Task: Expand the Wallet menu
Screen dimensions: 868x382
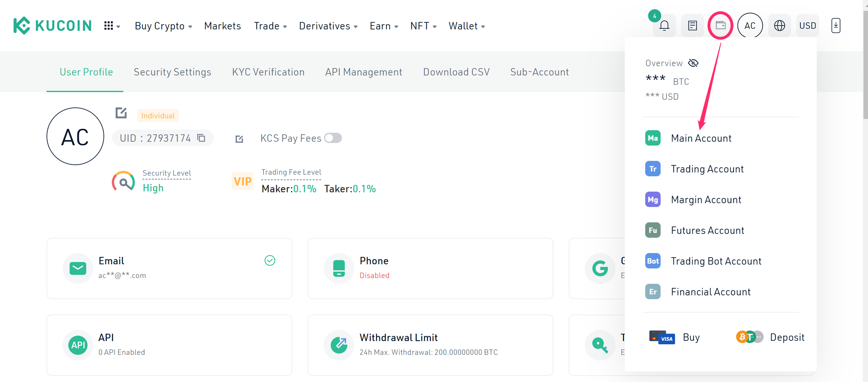Action: pos(467,26)
